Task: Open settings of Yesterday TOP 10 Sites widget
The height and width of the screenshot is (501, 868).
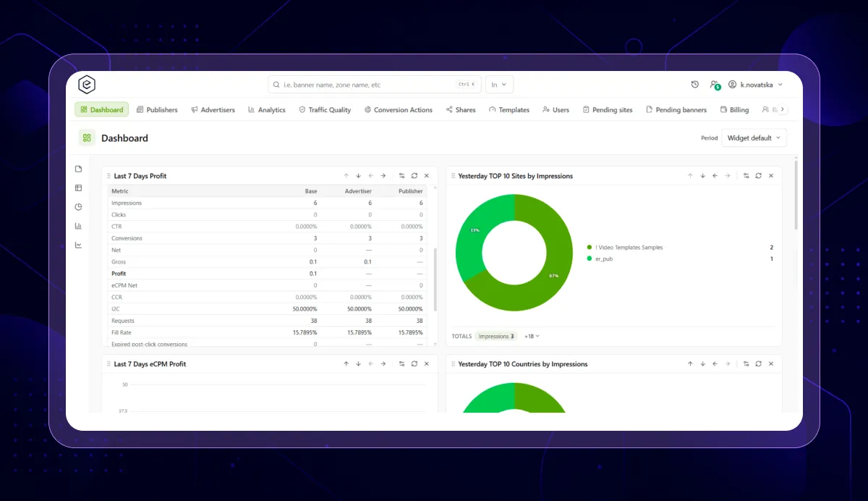Action: point(746,176)
